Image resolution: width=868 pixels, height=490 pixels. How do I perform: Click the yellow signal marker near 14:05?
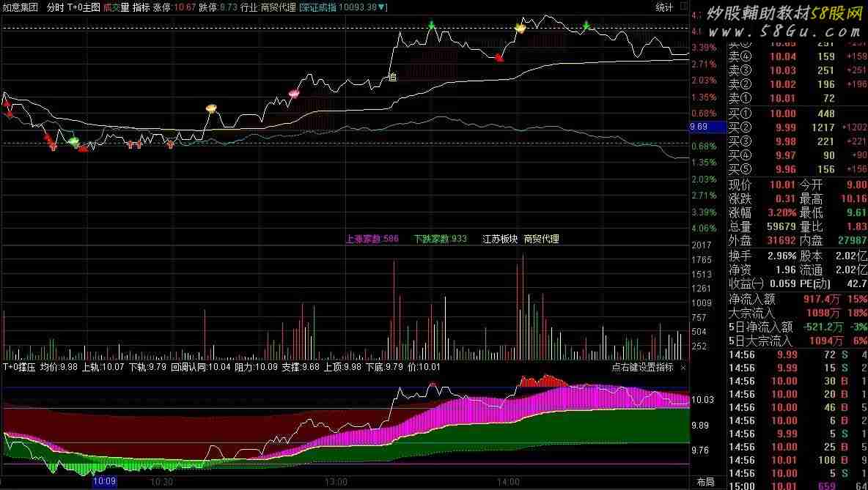520,28
